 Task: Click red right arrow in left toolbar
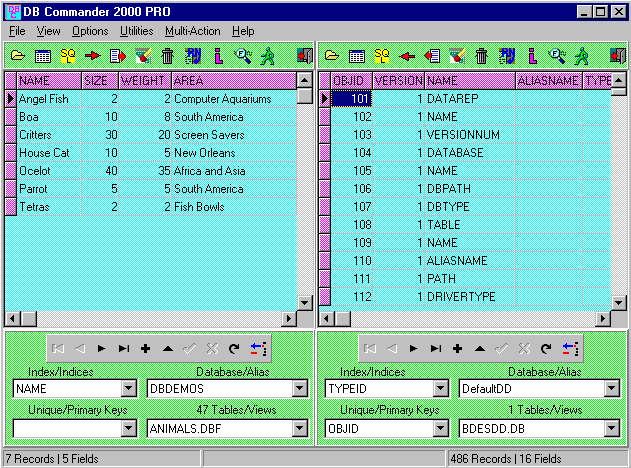point(93,56)
